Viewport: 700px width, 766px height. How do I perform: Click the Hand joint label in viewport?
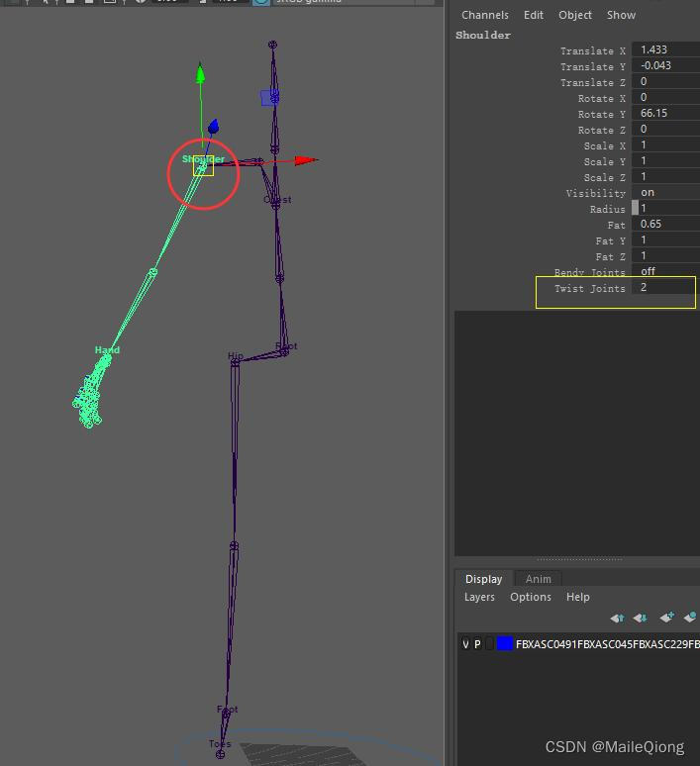107,350
